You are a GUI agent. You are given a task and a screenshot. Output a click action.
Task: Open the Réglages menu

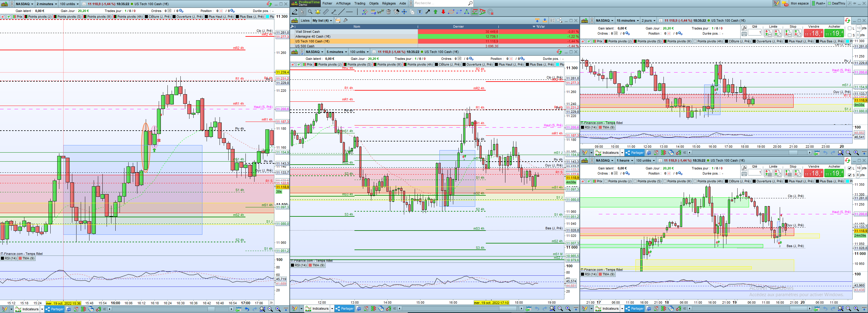coord(389,3)
